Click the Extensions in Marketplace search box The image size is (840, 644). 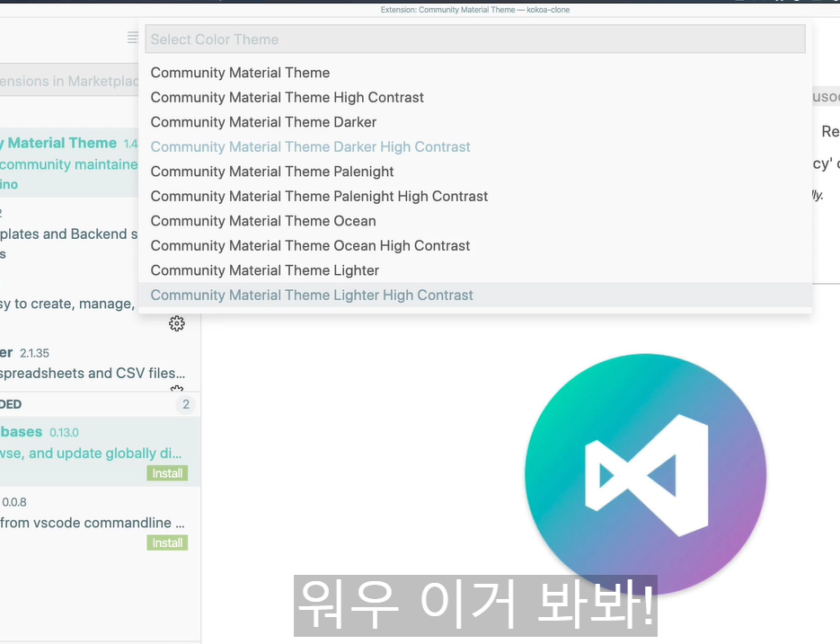(x=69, y=81)
